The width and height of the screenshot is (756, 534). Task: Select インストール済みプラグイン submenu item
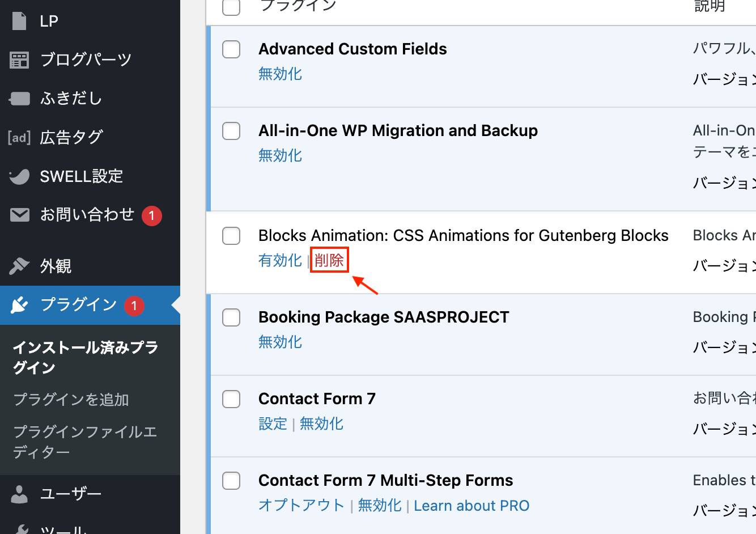point(86,357)
